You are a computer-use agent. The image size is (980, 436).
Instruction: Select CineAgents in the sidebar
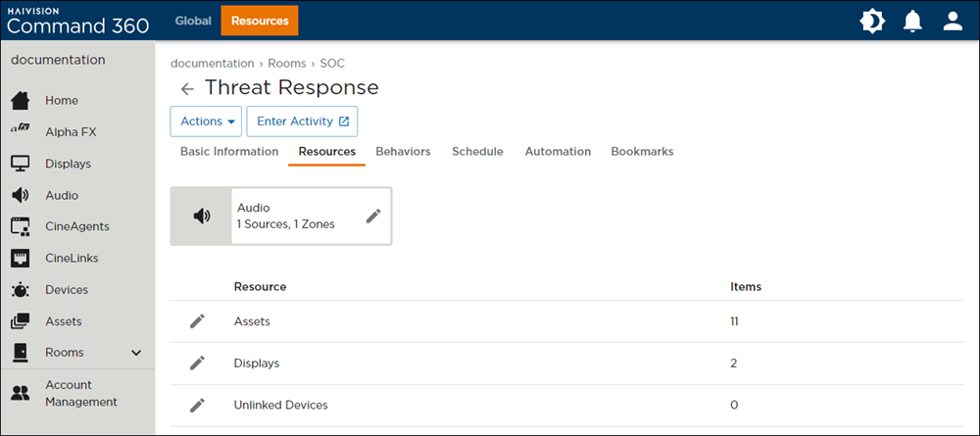76,226
